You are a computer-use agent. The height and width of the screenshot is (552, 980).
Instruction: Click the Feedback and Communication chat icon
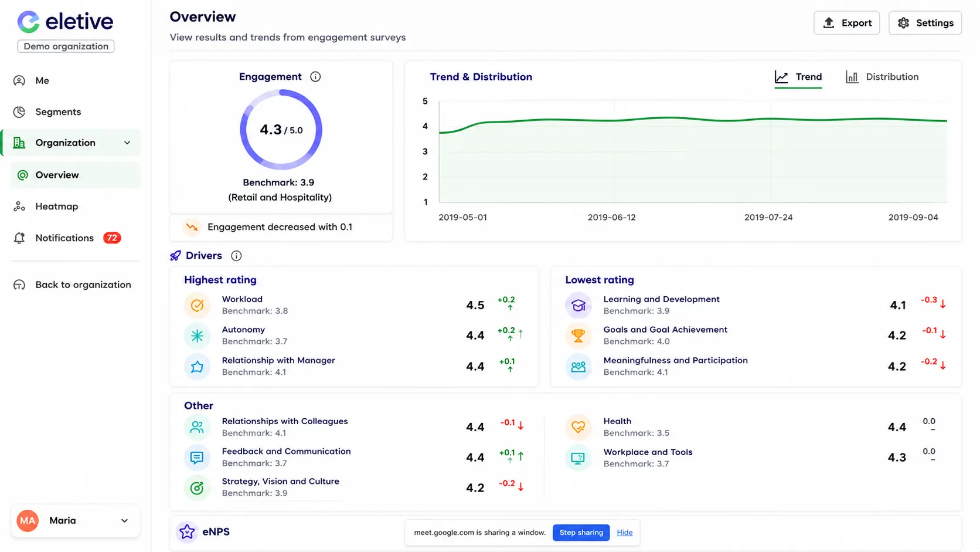(x=197, y=458)
